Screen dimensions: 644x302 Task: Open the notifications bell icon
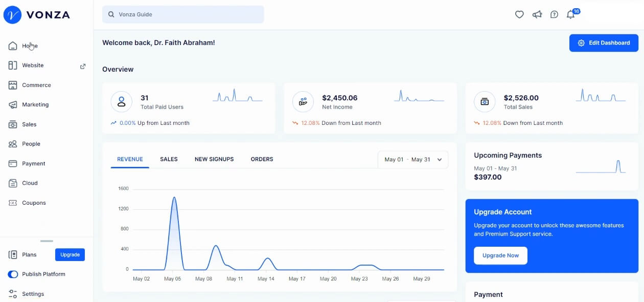(x=571, y=15)
